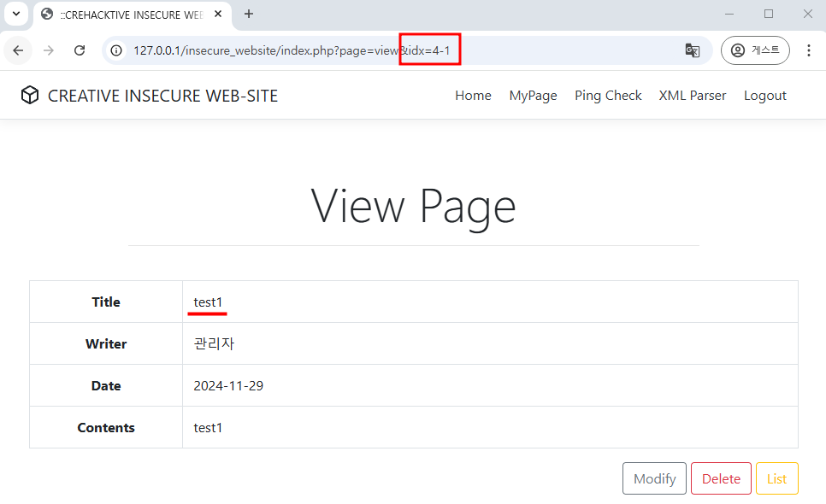The image size is (826, 504).
Task: Maximize the browser window
Action: (769, 15)
